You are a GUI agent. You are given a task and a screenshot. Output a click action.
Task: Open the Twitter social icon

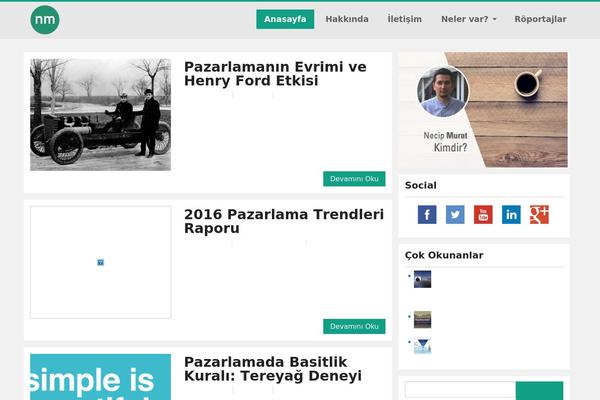point(455,214)
